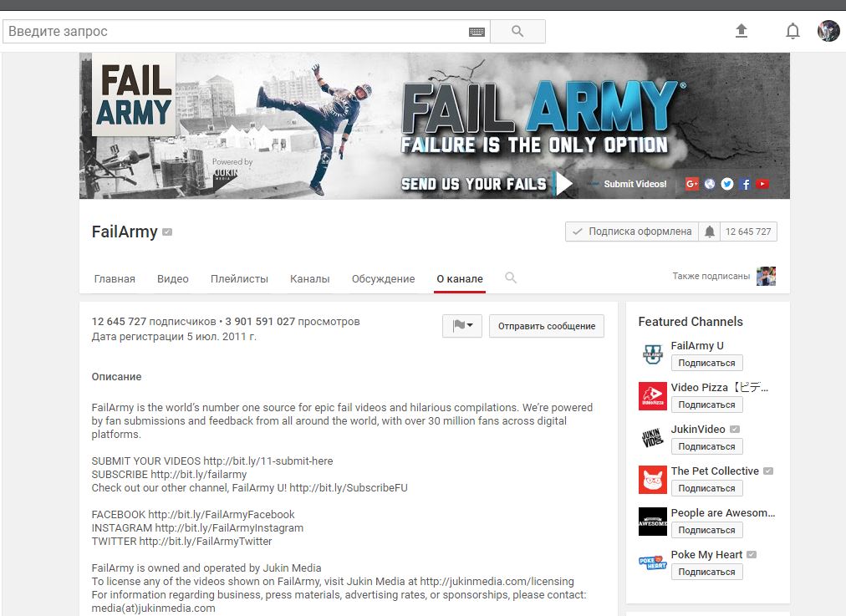This screenshot has height=616, width=846.
Task: Open the Главная tab
Action: [115, 279]
